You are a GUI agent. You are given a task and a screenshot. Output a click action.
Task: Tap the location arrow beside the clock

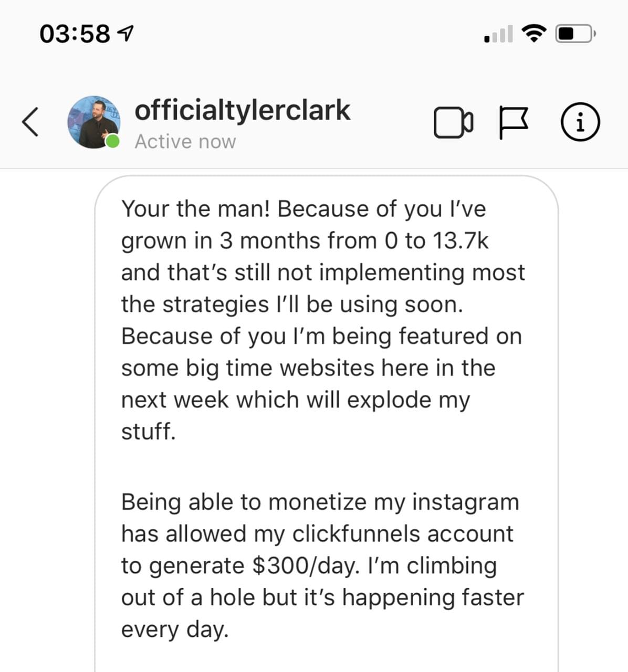coord(127,34)
